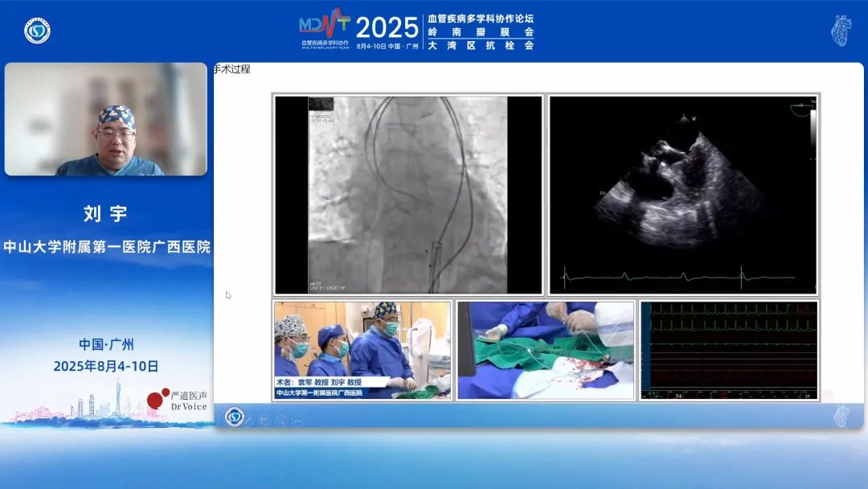The height and width of the screenshot is (489, 868).
Task: Click the MDT 2025 forum logo
Action: pos(324,30)
